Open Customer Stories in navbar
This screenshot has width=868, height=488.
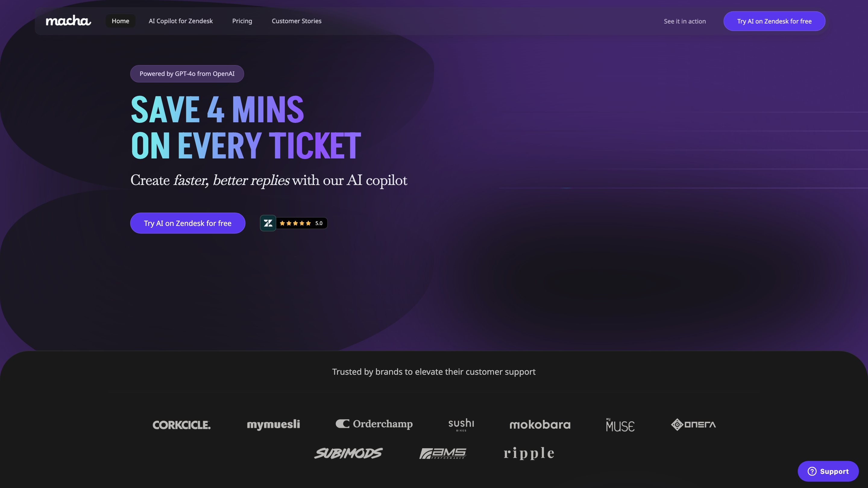(297, 21)
